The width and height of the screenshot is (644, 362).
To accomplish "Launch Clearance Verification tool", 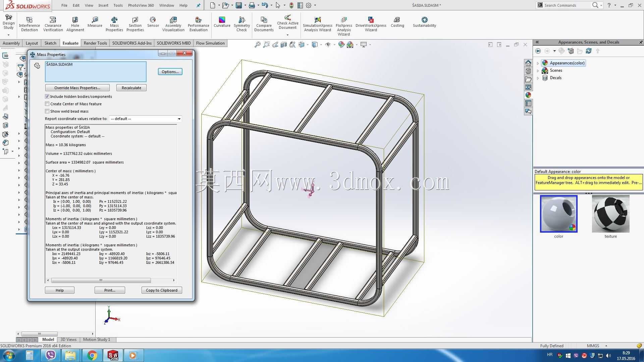I will [53, 24].
